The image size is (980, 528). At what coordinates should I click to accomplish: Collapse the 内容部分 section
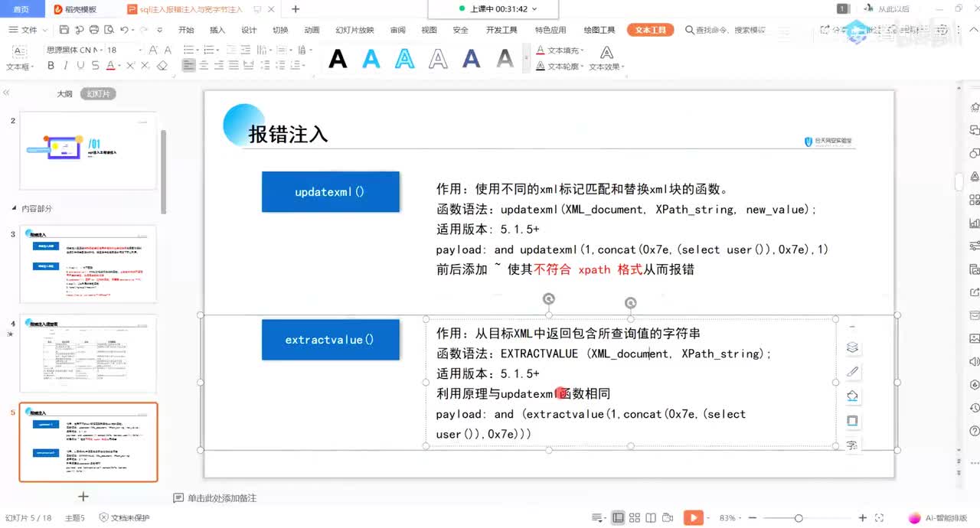click(14, 208)
